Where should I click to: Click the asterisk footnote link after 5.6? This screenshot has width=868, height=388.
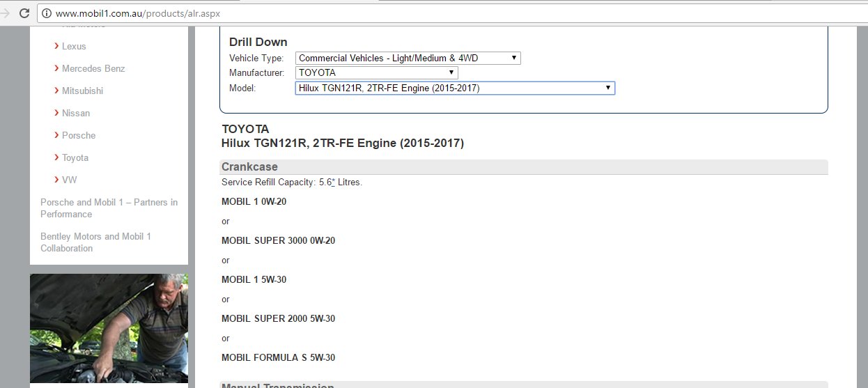click(333, 182)
